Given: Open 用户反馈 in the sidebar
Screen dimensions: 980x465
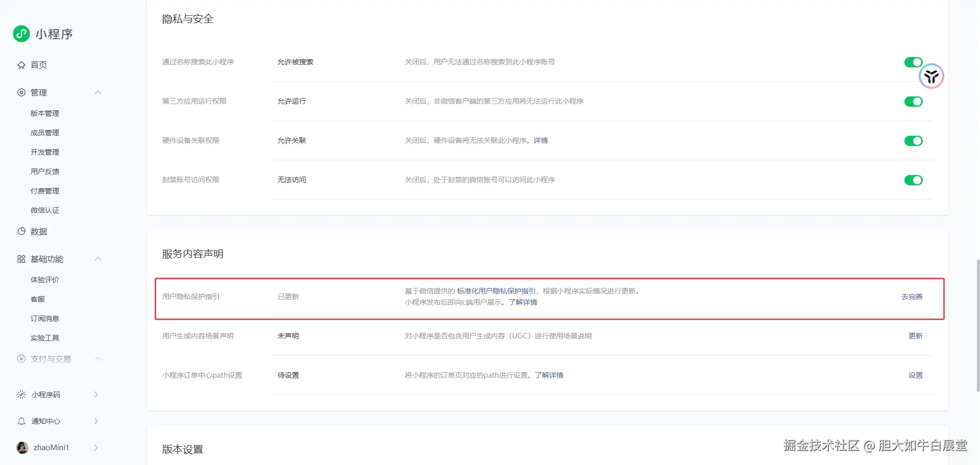Looking at the screenshot, I should pyautogui.click(x=45, y=172).
